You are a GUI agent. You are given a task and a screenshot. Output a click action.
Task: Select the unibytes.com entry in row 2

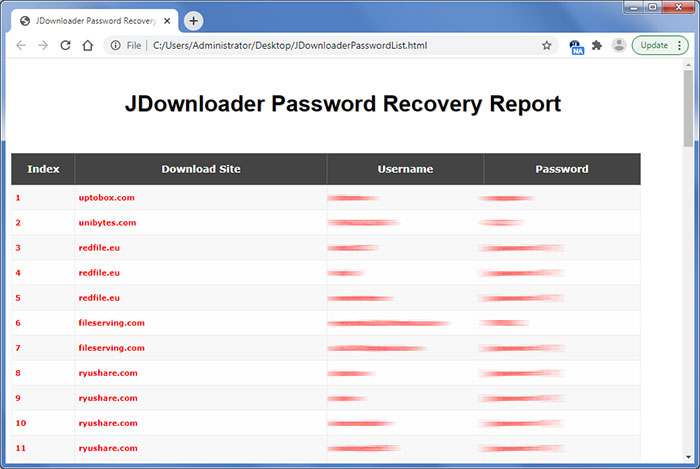[107, 223]
